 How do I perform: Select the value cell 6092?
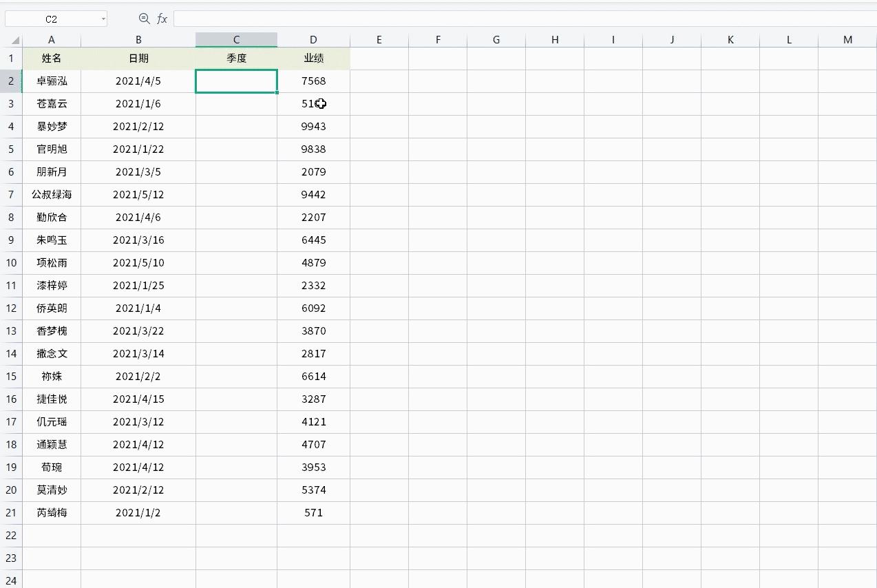(314, 308)
